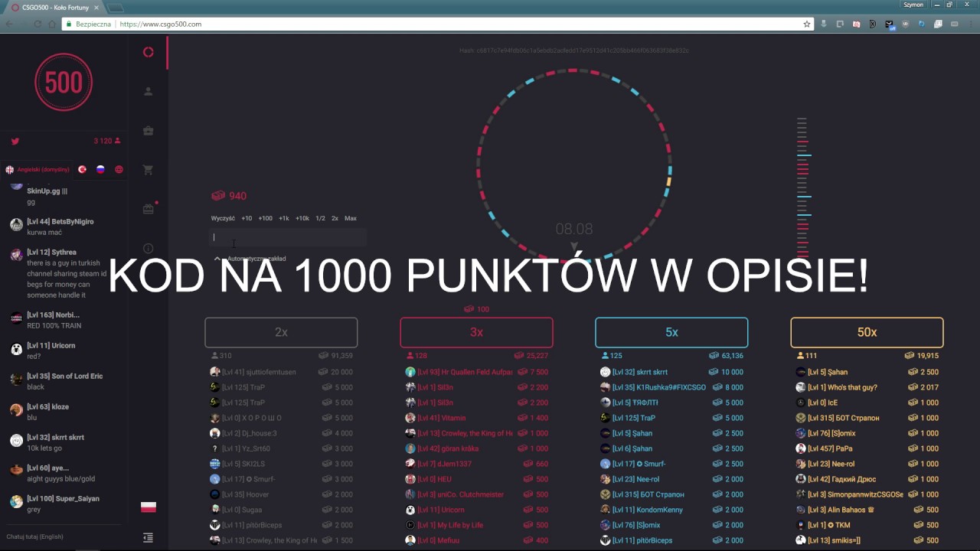Viewport: 980px width, 551px height.
Task: Open the shopping cart store icon
Action: click(x=149, y=170)
